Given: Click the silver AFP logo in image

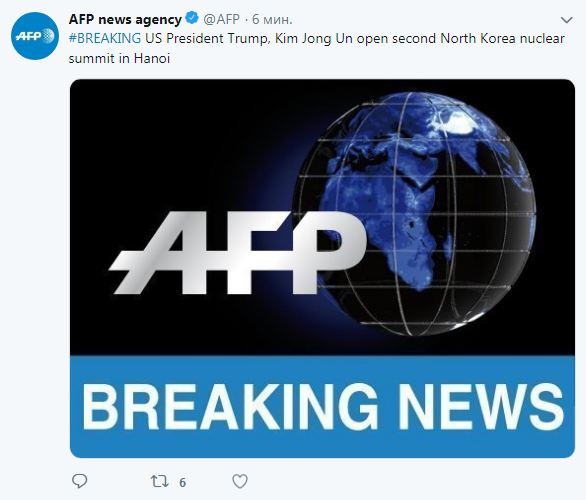Looking at the screenshot, I should 237,253.
